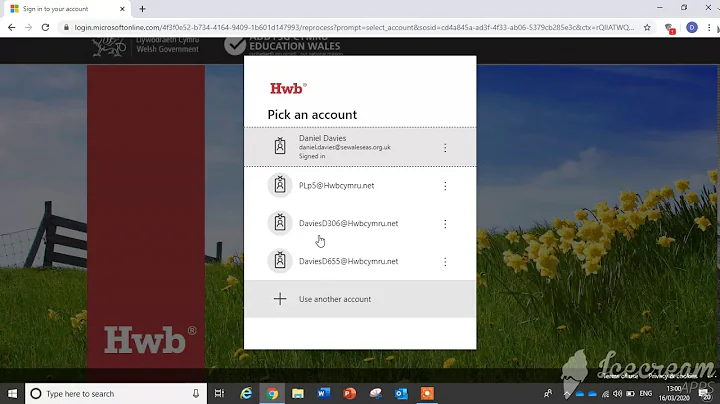Reload the sign-in page
This screenshot has height=404, width=720.
tap(45, 28)
